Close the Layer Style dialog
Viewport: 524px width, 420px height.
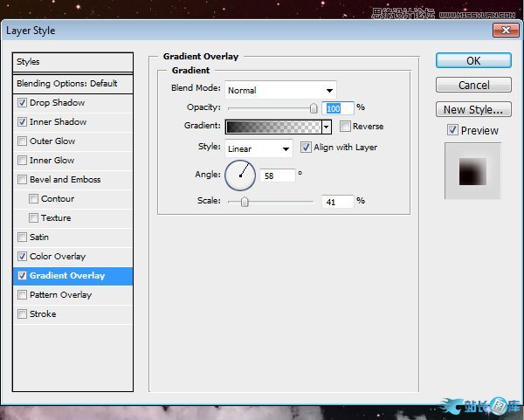click(502, 31)
